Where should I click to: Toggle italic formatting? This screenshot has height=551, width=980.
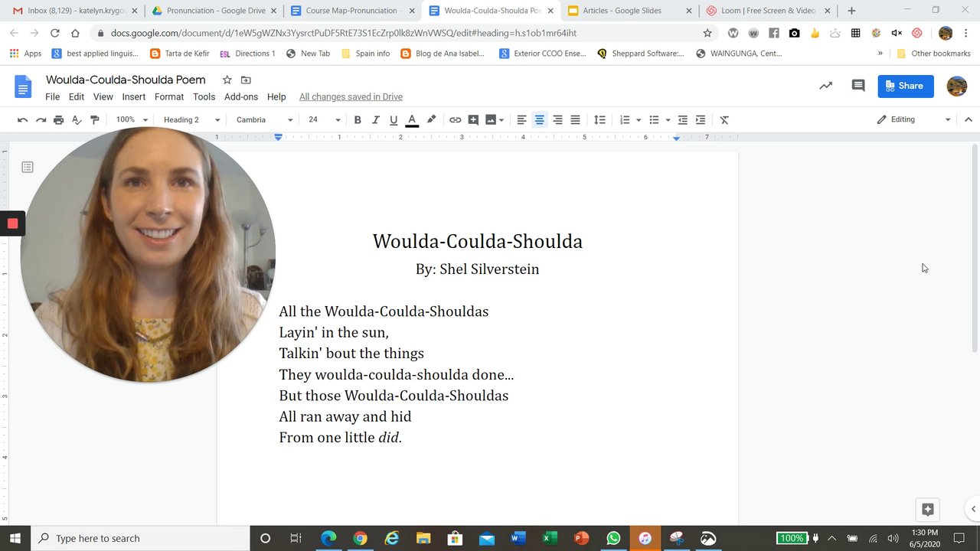point(375,119)
